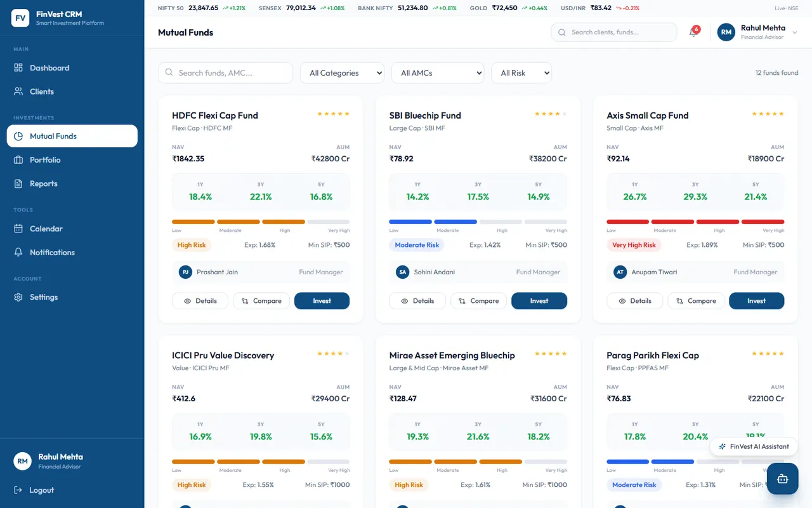Viewport: 812px width, 508px height.
Task: Click the magnifier icon in fund search
Action: click(x=169, y=72)
